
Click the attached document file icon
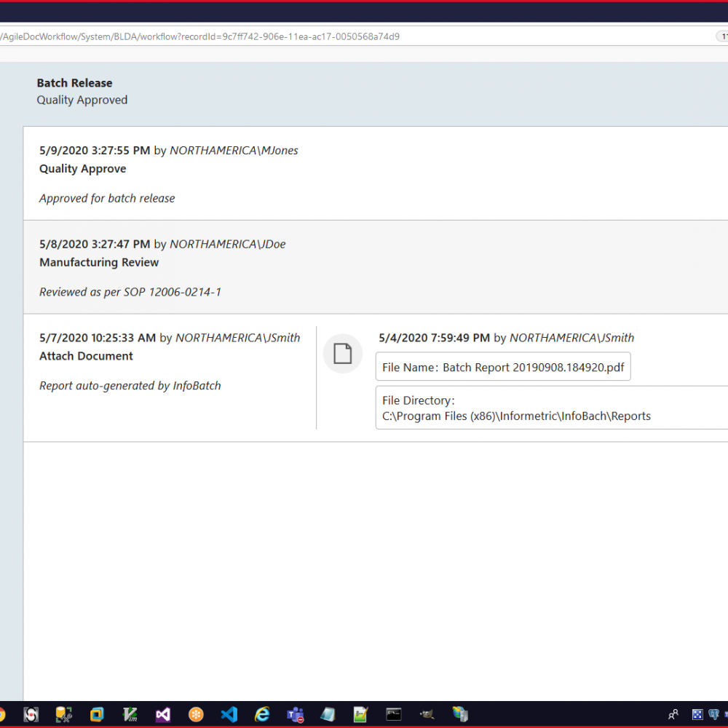[343, 353]
